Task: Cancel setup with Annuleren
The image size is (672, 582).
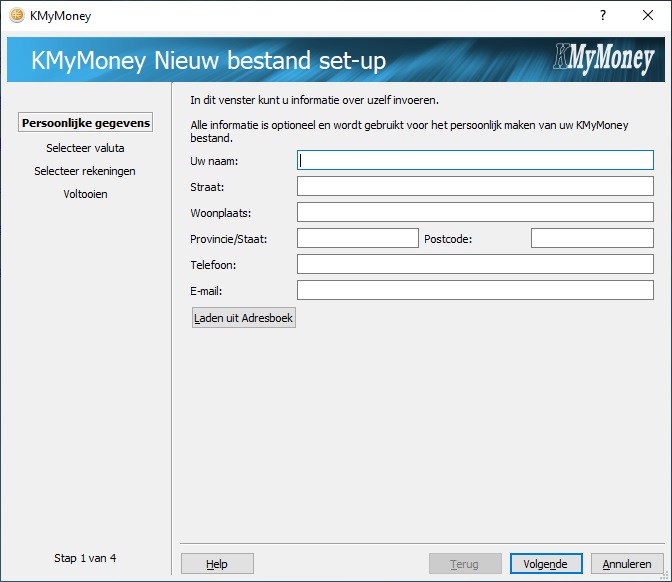Action: pyautogui.click(x=627, y=564)
